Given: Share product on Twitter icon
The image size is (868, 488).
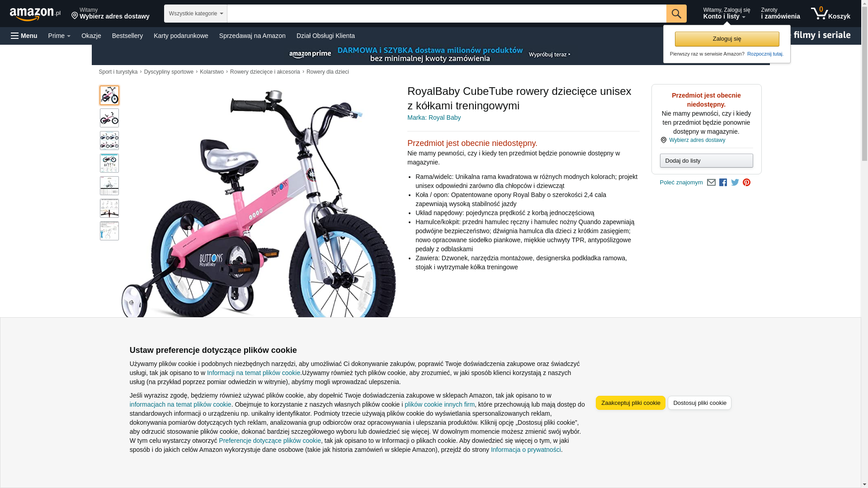Looking at the screenshot, I should [x=735, y=183].
